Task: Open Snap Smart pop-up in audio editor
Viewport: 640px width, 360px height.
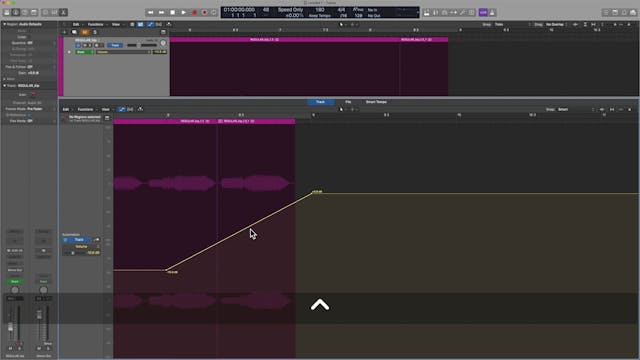Action: pos(576,109)
